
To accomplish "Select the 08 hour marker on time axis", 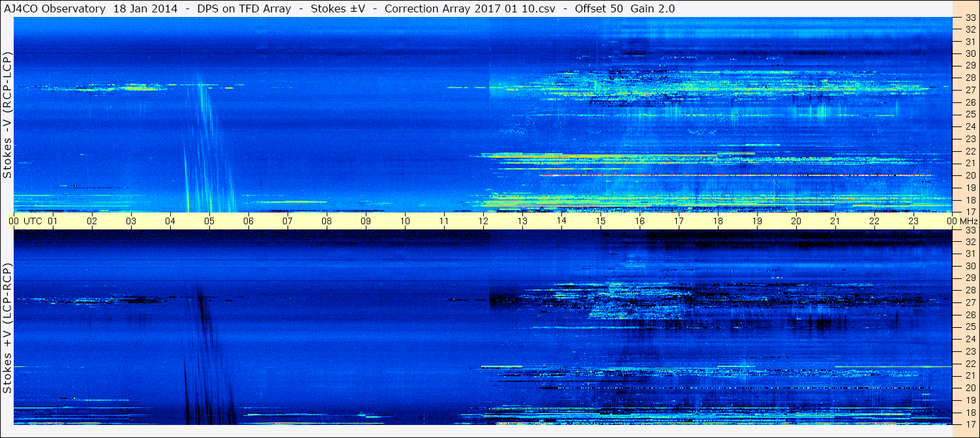I will pos(327,221).
